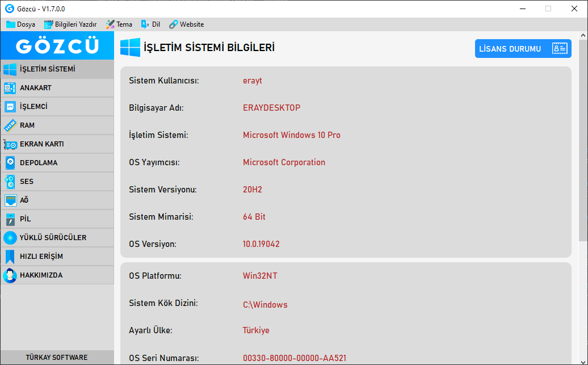Click the platform value Win32NT
The width and height of the screenshot is (588, 365).
[x=260, y=276]
